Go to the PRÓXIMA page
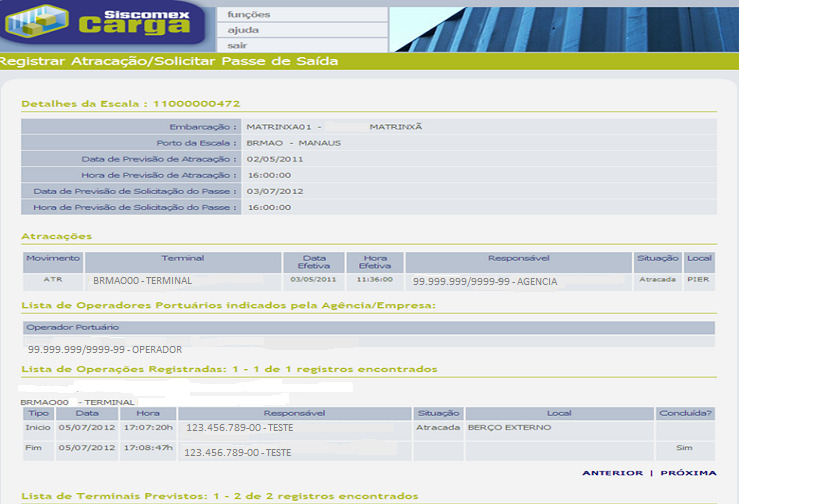Image resolution: width=819 pixels, height=504 pixels. (x=688, y=473)
